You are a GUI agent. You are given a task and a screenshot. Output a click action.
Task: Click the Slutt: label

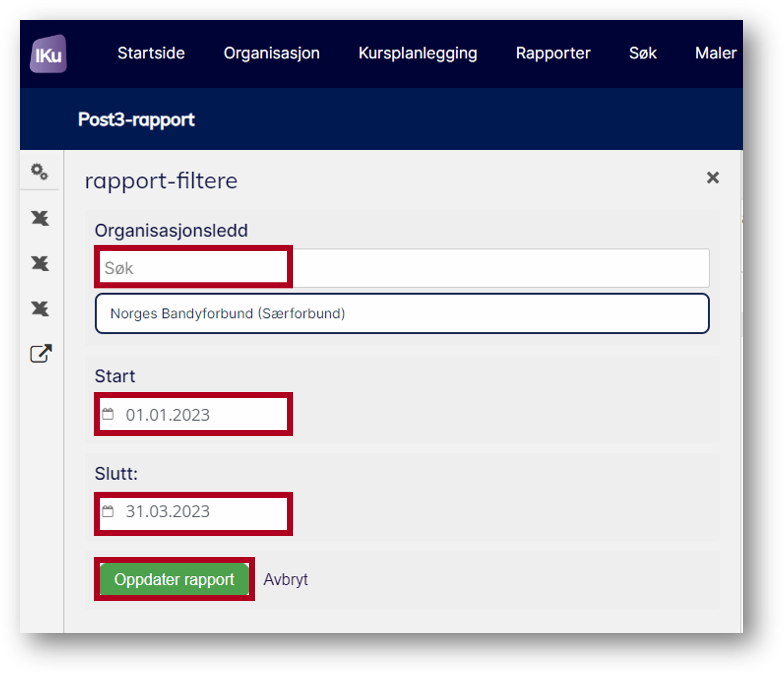pyautogui.click(x=116, y=473)
